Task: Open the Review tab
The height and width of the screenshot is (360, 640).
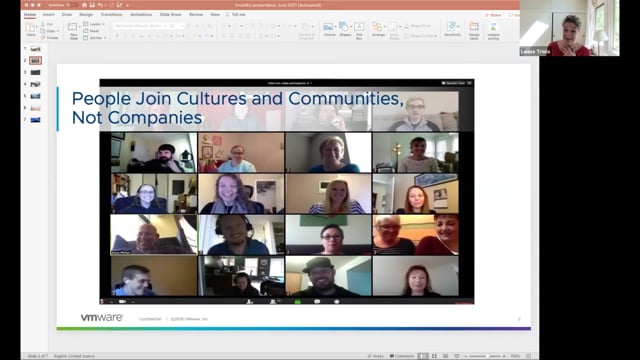Action: 196,14
